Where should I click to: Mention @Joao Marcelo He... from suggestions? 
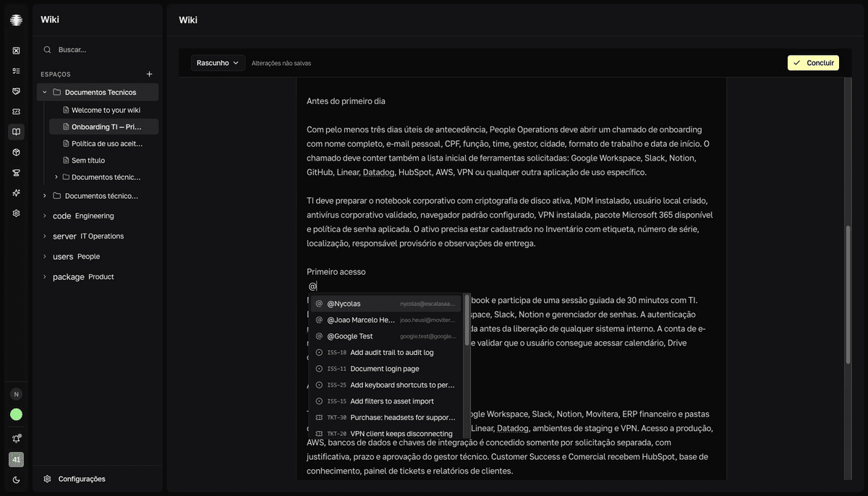click(386, 320)
